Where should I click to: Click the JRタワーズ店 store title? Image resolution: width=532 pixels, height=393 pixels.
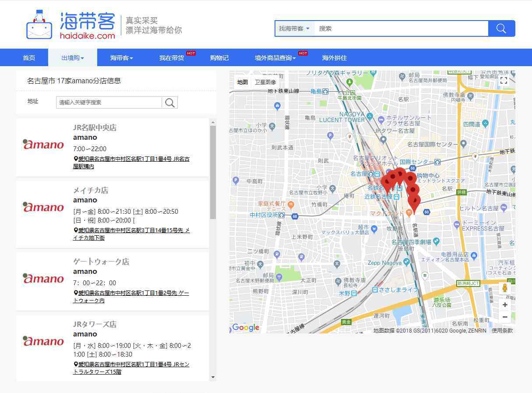(x=95, y=324)
